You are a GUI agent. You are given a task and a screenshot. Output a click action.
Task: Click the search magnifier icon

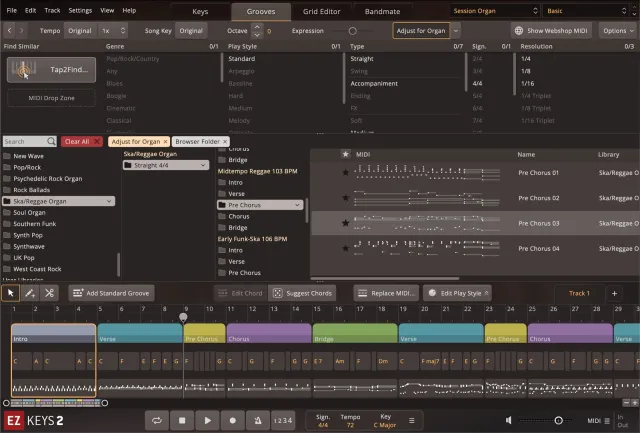(51, 141)
